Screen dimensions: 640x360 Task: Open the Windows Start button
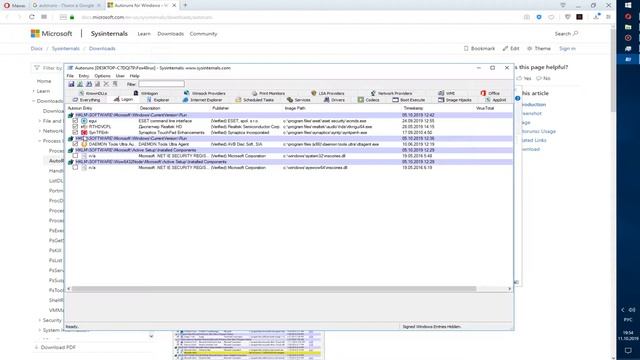point(628,5)
